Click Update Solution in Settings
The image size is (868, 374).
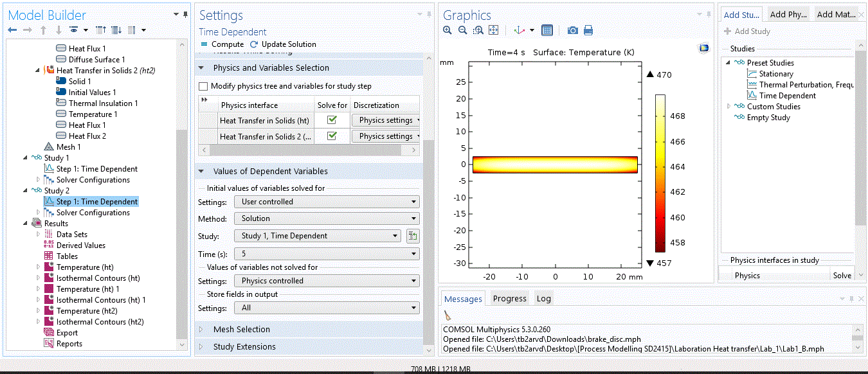[283, 44]
